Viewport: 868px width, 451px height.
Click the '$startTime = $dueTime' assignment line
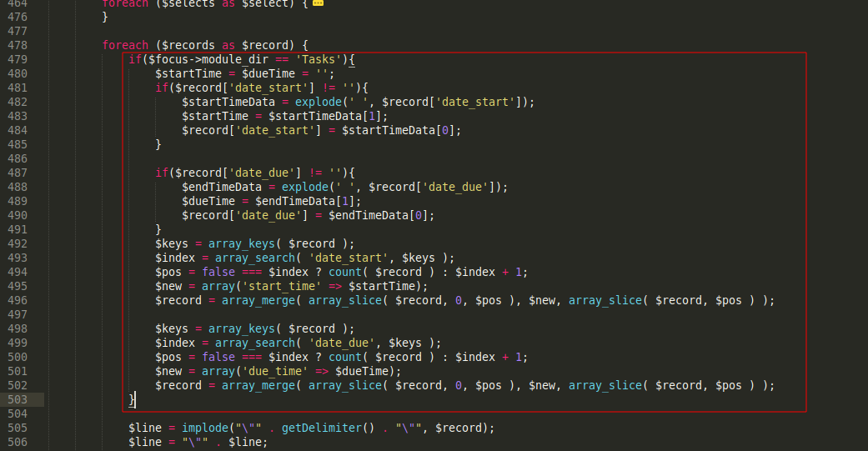click(x=244, y=73)
